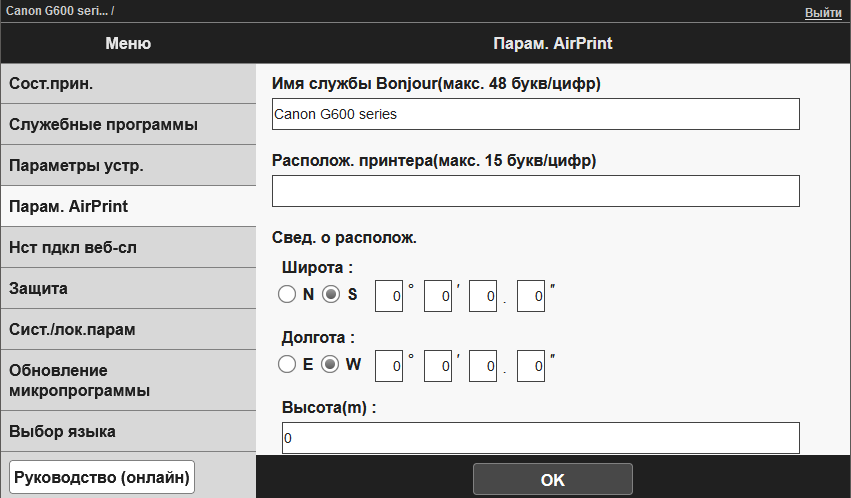Select the Парам. AirPrint menu item

(x=128, y=206)
